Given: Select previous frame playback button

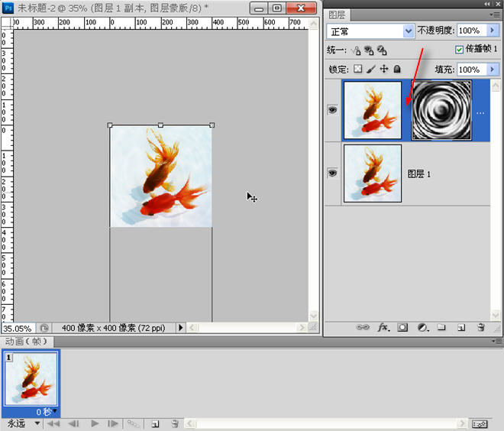Looking at the screenshot, I should [x=74, y=423].
